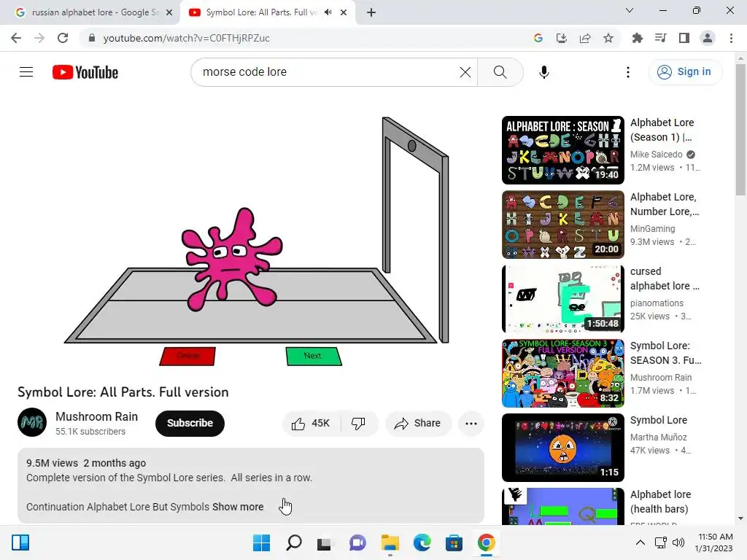This screenshot has height=560, width=747.
Task: Launch Microsoft Edge from taskbar
Action: click(422, 542)
